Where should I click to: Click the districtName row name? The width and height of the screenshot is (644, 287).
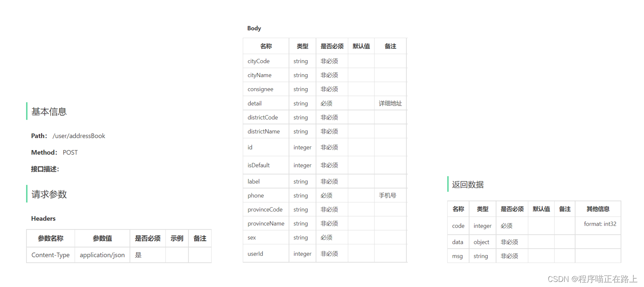click(263, 131)
